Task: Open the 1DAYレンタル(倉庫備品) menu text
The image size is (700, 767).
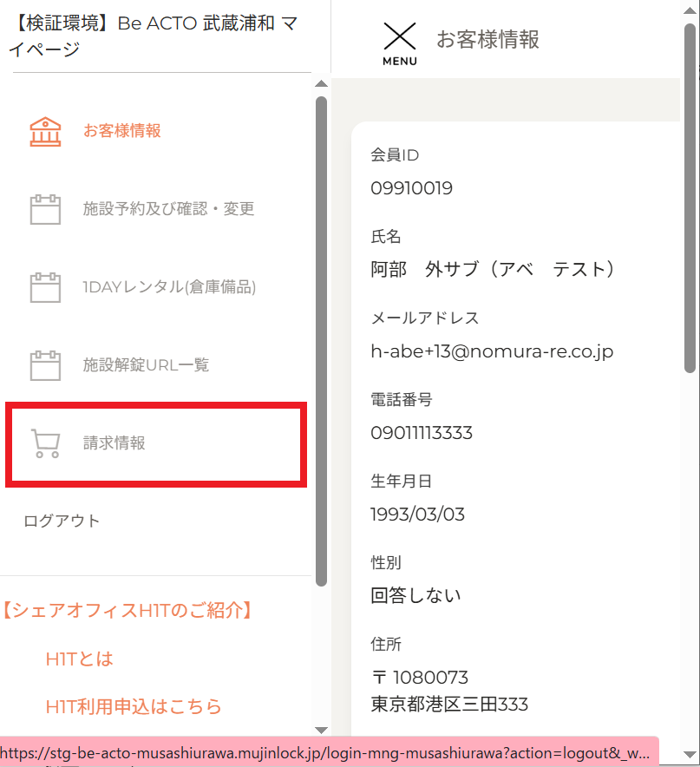Action: 169,288
